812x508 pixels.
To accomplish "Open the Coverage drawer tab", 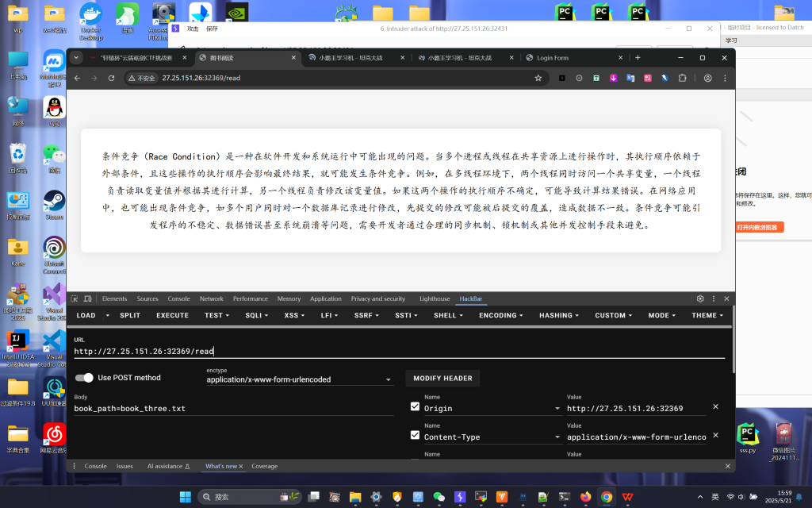I will click(265, 467).
